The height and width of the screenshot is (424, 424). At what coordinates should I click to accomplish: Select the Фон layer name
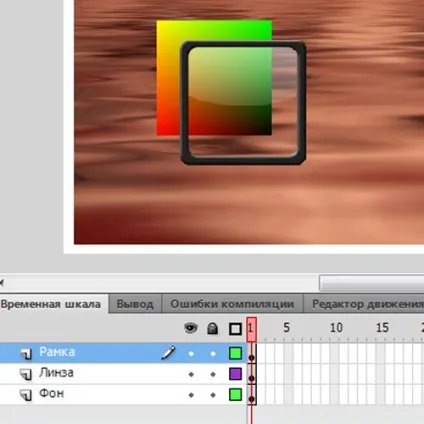click(x=51, y=393)
